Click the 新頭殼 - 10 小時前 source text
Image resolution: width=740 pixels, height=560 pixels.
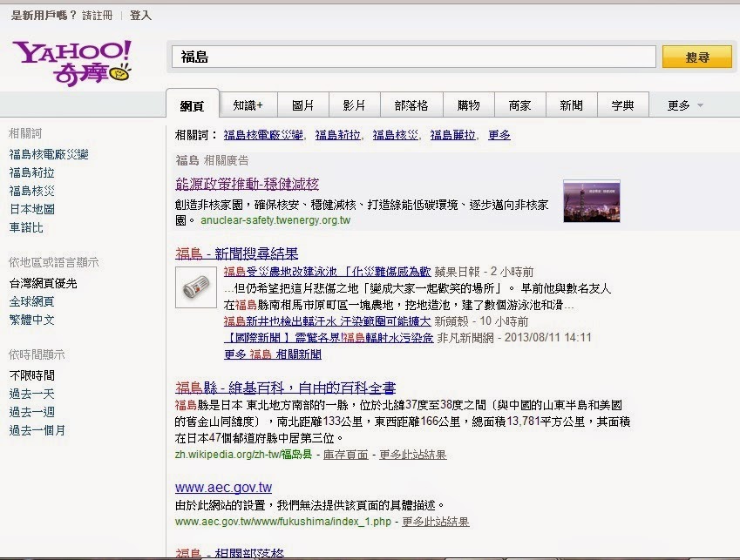click(x=481, y=321)
